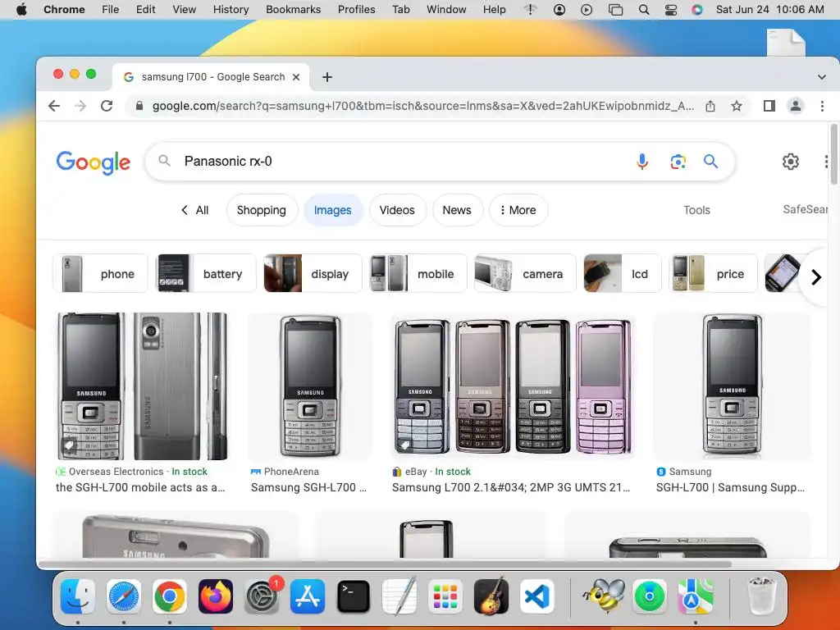
Task: Switch to the News tab
Action: tap(457, 210)
